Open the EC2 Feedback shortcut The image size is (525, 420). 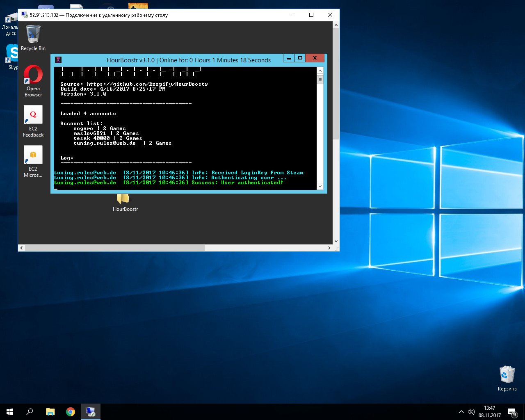click(33, 121)
